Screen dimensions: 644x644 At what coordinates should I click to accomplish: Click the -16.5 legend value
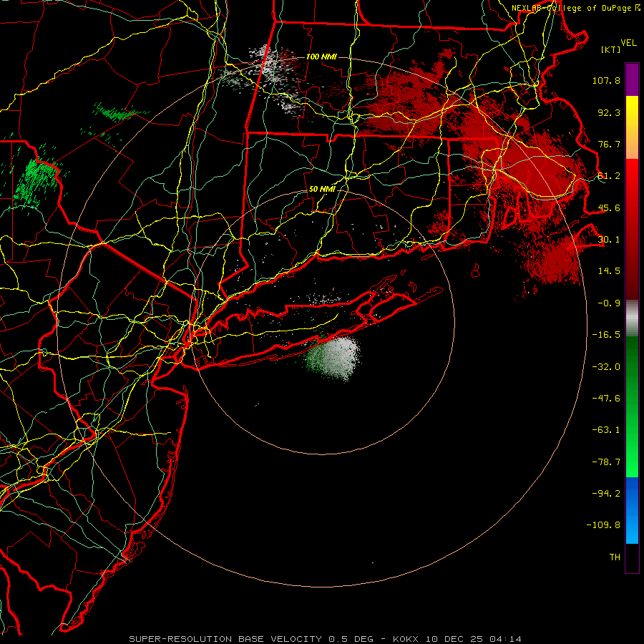pyautogui.click(x=606, y=335)
